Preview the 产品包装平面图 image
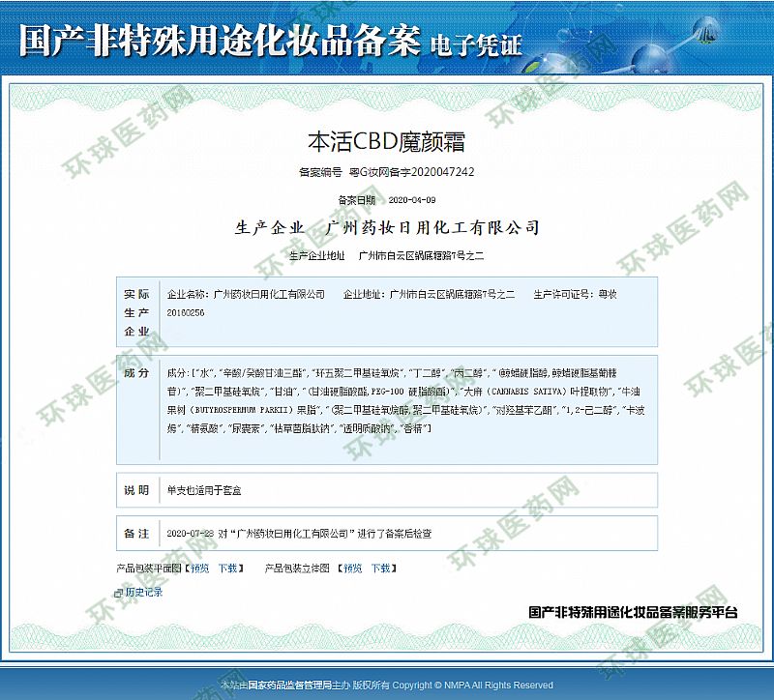Viewport: 774px width, 700px height. [x=198, y=569]
